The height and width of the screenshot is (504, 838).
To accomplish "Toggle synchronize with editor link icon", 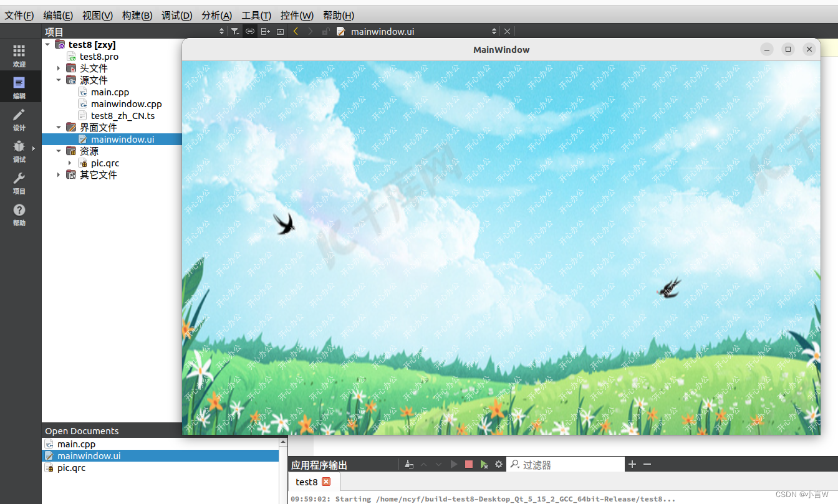I will (x=250, y=31).
